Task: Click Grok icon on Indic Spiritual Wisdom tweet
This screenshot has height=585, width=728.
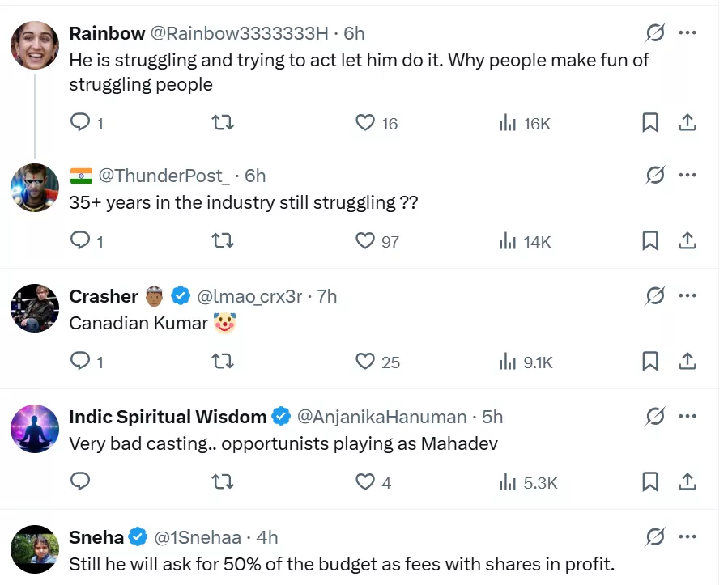Action: (655, 417)
